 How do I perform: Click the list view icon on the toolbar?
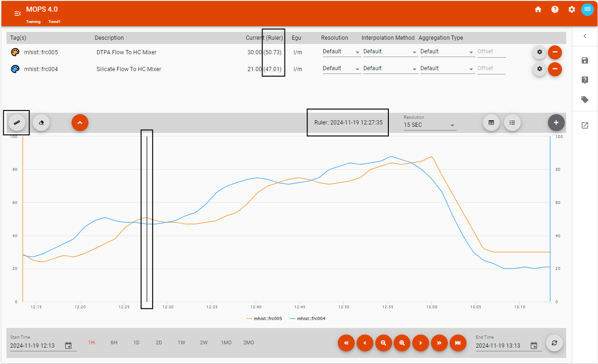512,123
